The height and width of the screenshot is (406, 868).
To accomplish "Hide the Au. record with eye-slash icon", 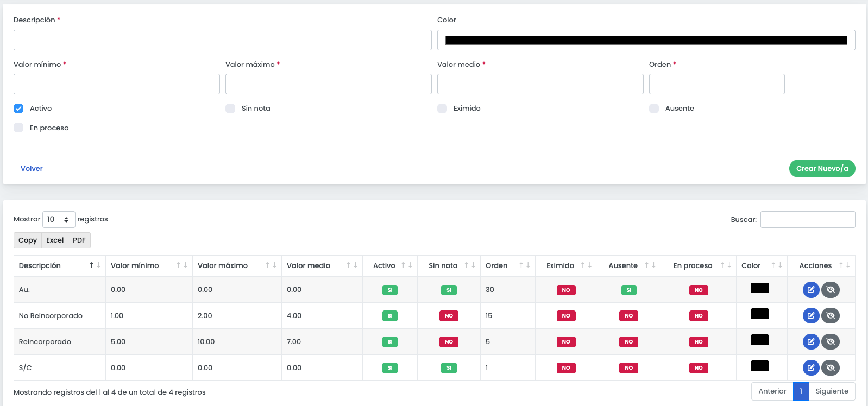I will coord(831,290).
